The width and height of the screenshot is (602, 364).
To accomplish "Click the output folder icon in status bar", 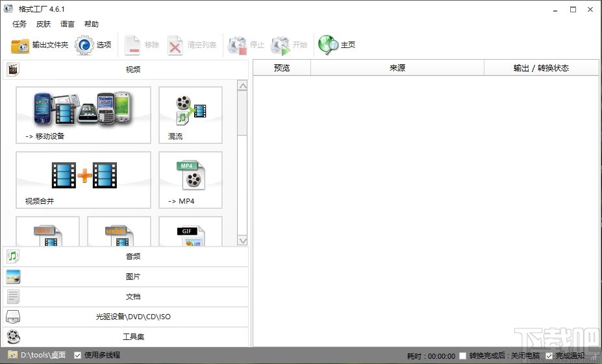I will pyautogui.click(x=13, y=355).
